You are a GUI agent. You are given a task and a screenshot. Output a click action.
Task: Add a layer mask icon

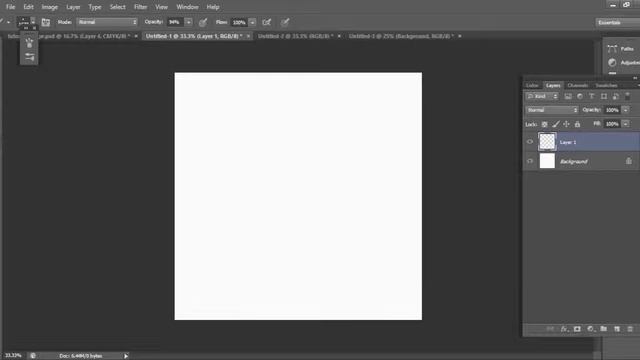577,329
